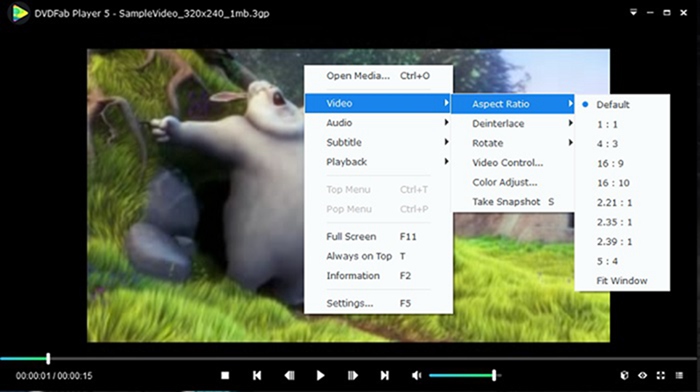Screen dimensions: 700x392
Task: Click the volume slider handle
Action: [x=494, y=375]
